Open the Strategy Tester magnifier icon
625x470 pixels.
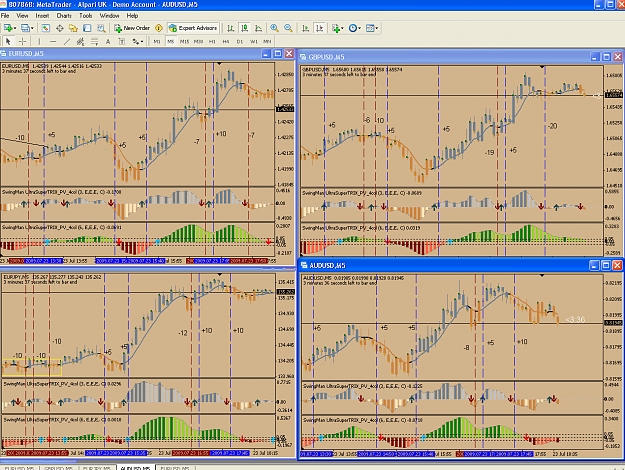101,28
